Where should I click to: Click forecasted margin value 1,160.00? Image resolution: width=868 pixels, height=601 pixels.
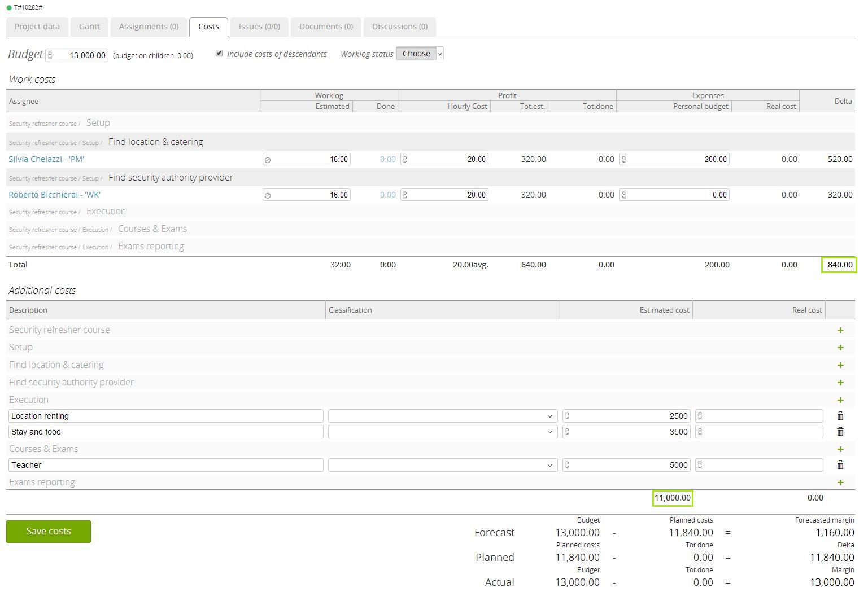(835, 532)
